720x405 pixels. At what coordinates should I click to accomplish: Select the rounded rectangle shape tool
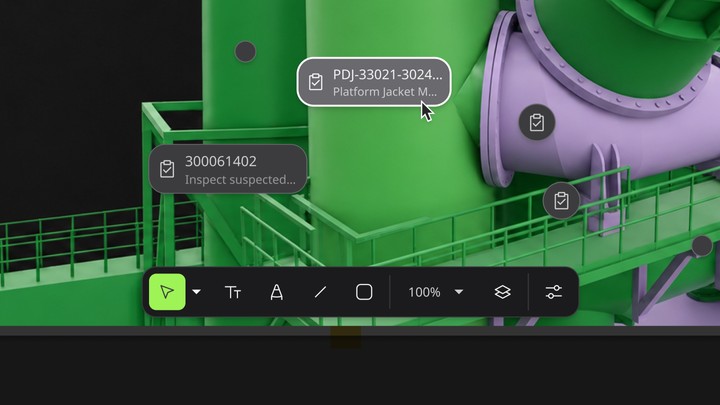364,292
